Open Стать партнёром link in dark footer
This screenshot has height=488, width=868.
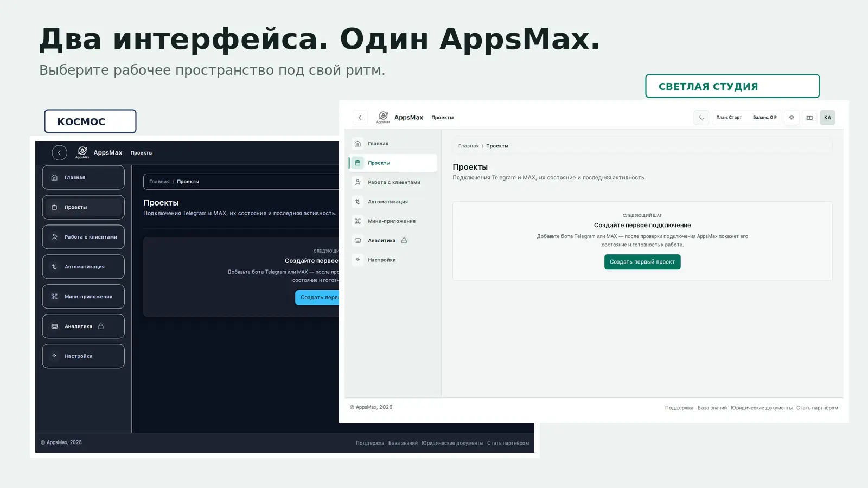508,443
